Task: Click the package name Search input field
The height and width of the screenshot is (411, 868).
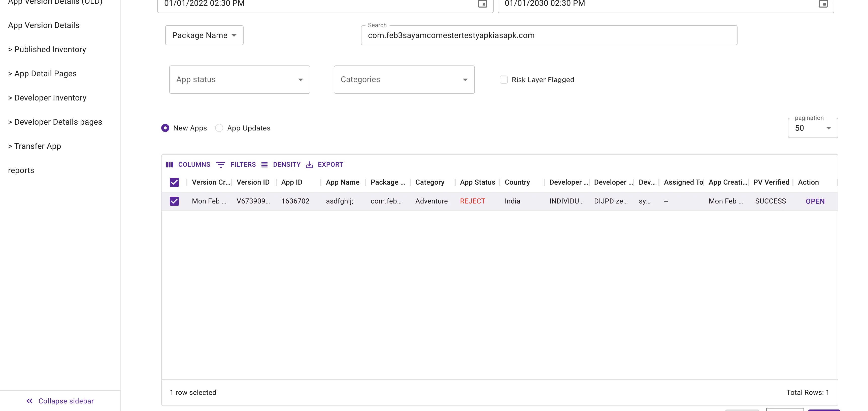Action: pos(549,35)
